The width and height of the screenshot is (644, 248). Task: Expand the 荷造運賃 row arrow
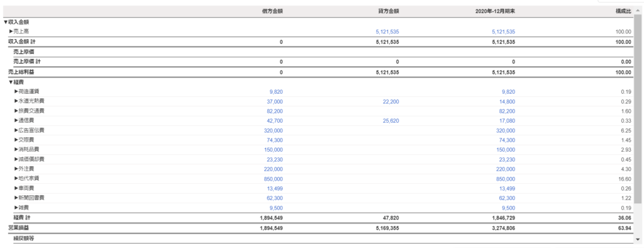(16, 91)
